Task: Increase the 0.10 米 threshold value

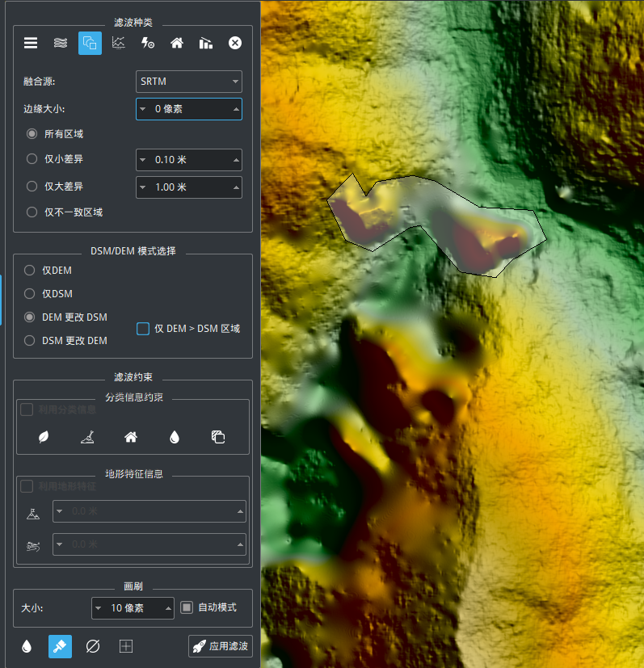Action: (236, 160)
